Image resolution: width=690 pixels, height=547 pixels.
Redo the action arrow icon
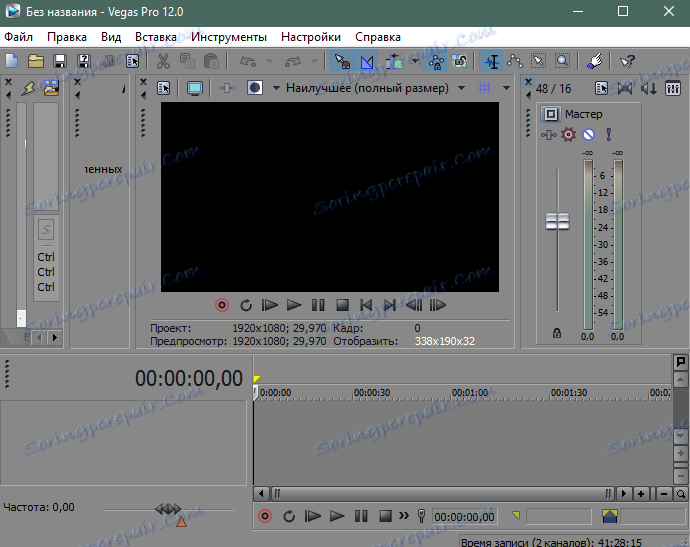293,61
